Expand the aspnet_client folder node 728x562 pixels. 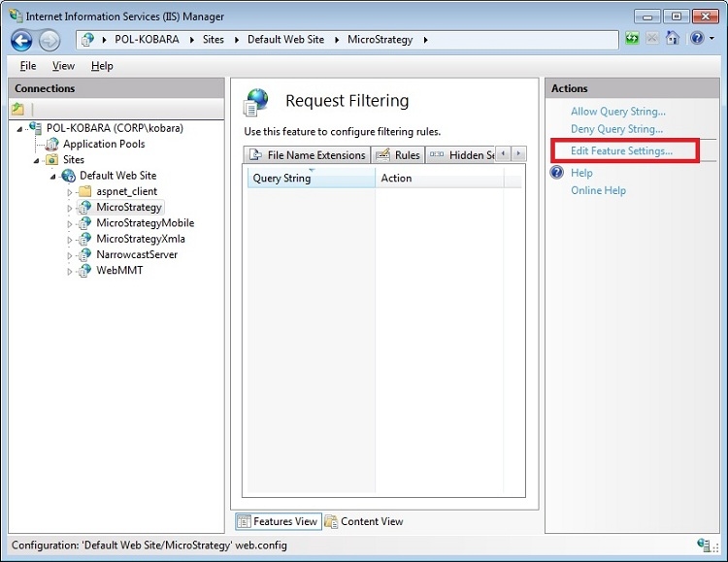point(70,192)
